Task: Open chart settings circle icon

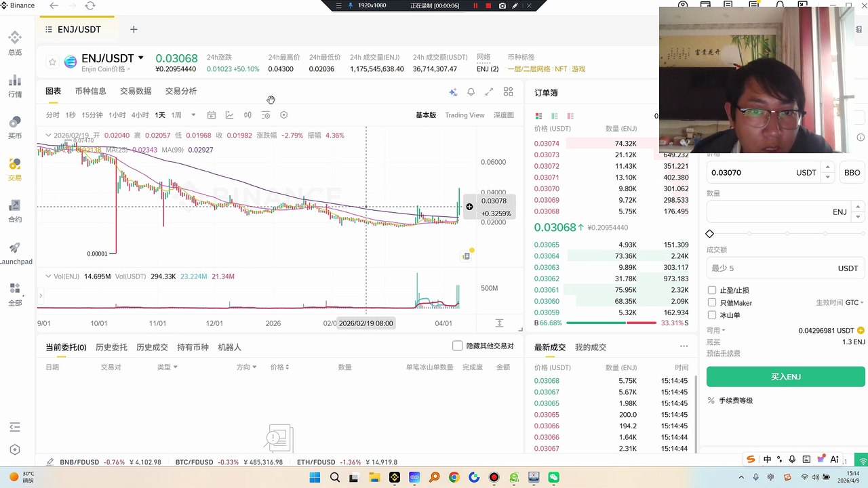Action: 284,115
